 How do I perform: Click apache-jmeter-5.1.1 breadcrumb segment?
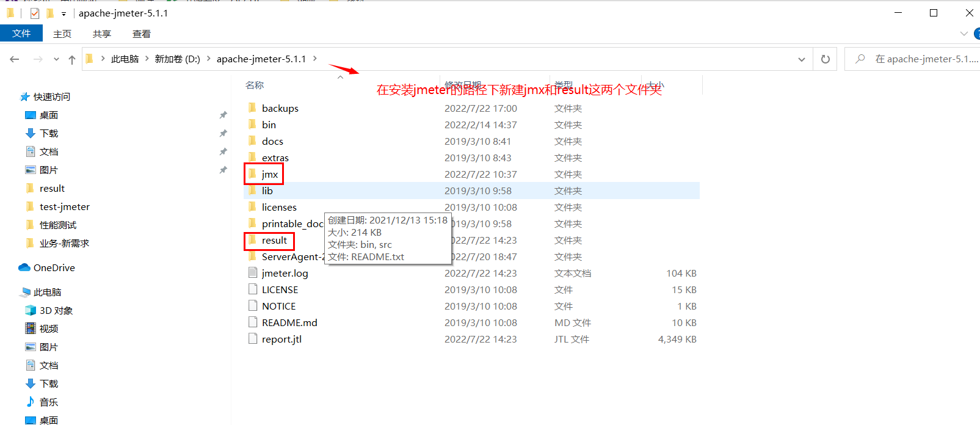click(261, 59)
